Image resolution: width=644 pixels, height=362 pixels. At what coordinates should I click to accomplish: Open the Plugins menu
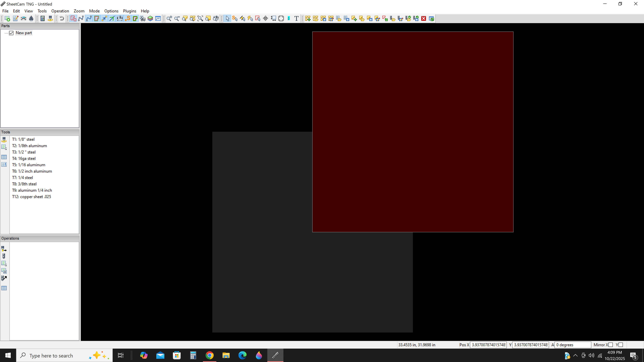(x=129, y=11)
